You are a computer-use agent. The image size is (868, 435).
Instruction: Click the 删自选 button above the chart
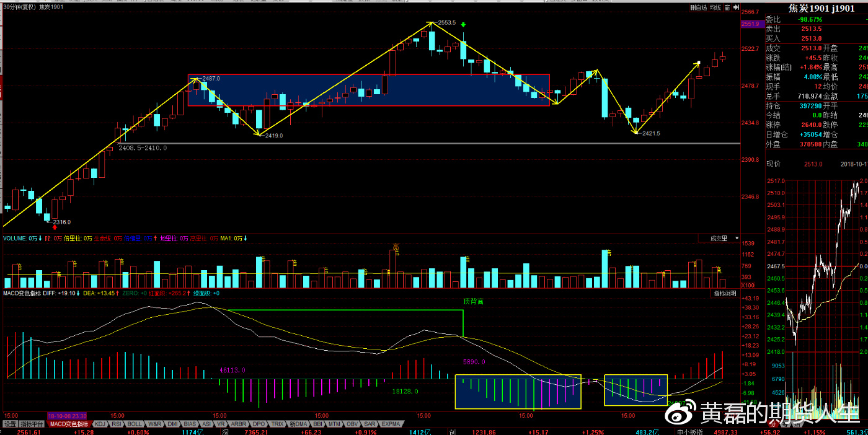coord(699,8)
